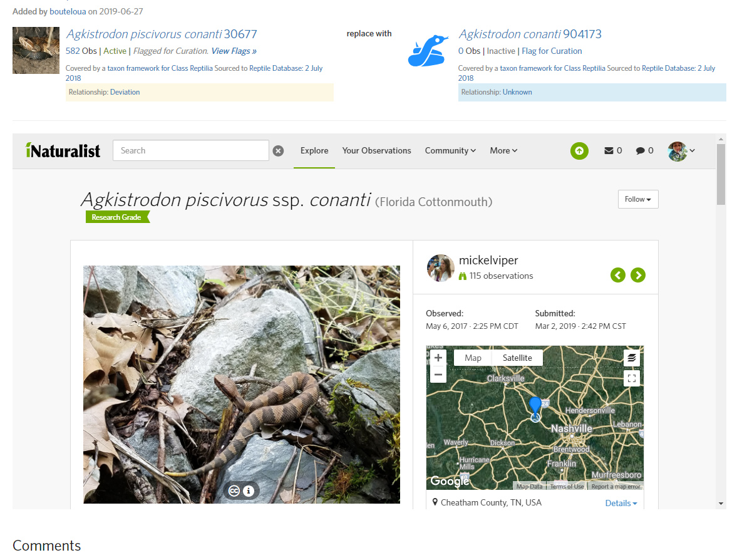Go to previous observation green arrow

pyautogui.click(x=618, y=275)
